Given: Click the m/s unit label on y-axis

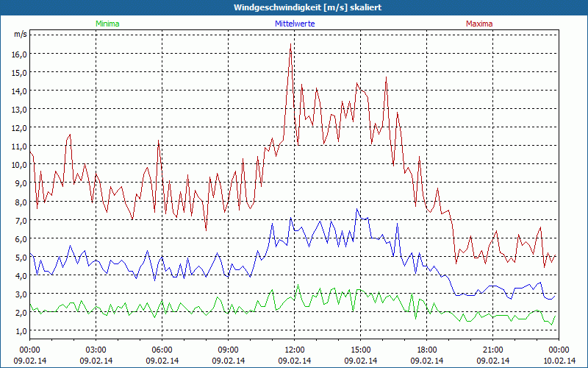Looking at the screenshot, I should tap(21, 34).
